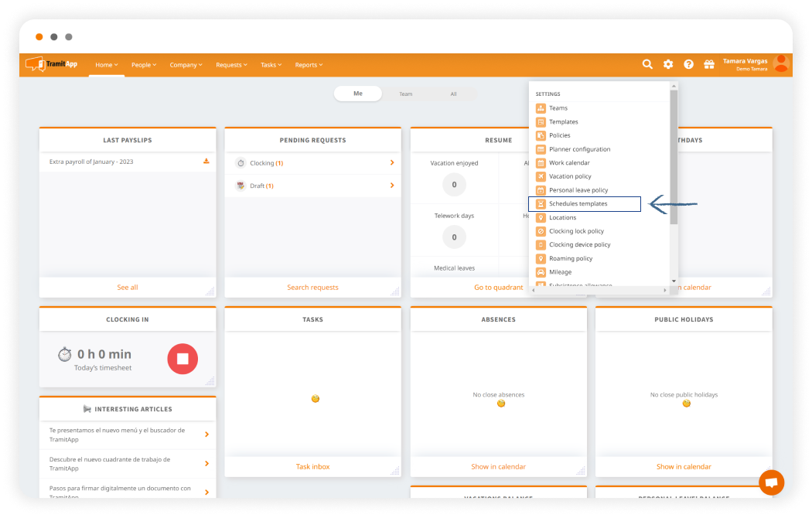Image resolution: width=812 pixels, height=518 pixels.
Task: Expand the Requests dropdown menu
Action: pyautogui.click(x=230, y=65)
